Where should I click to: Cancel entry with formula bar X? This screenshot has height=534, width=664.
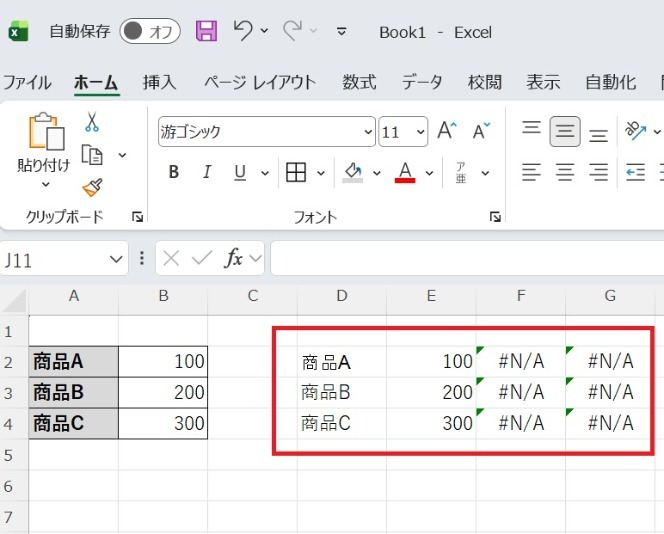(x=171, y=258)
